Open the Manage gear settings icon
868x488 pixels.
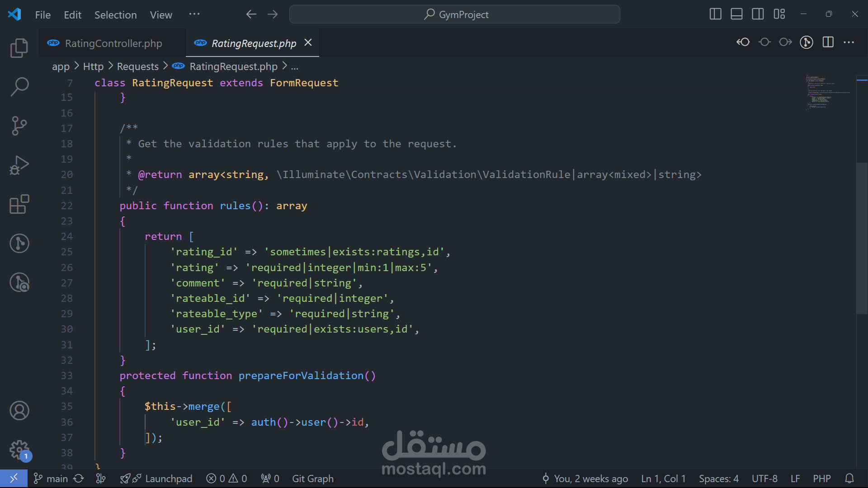19,450
